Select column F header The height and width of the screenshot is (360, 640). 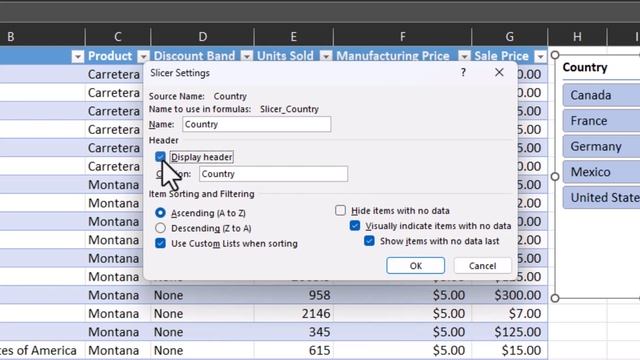click(402, 37)
